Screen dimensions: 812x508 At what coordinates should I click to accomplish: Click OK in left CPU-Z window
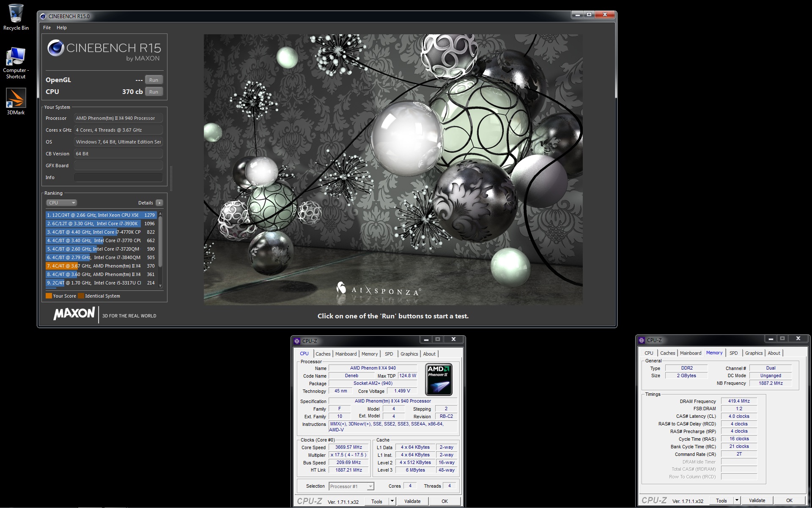click(444, 501)
